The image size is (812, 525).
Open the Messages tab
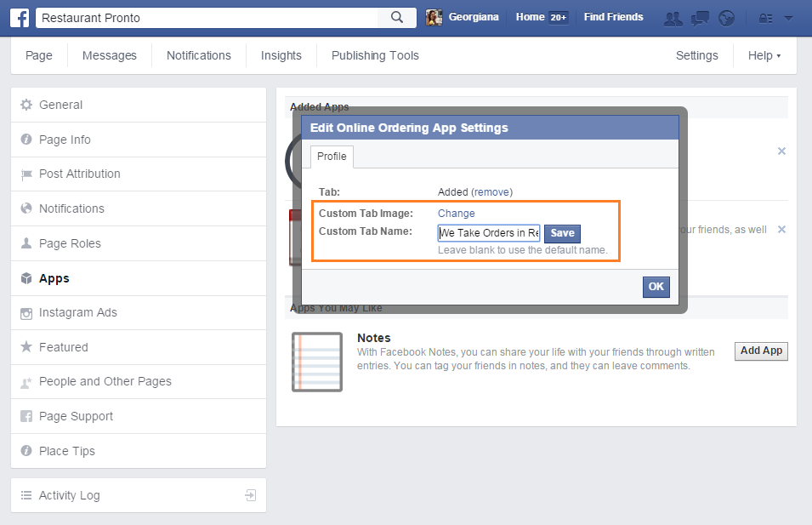[x=110, y=55]
